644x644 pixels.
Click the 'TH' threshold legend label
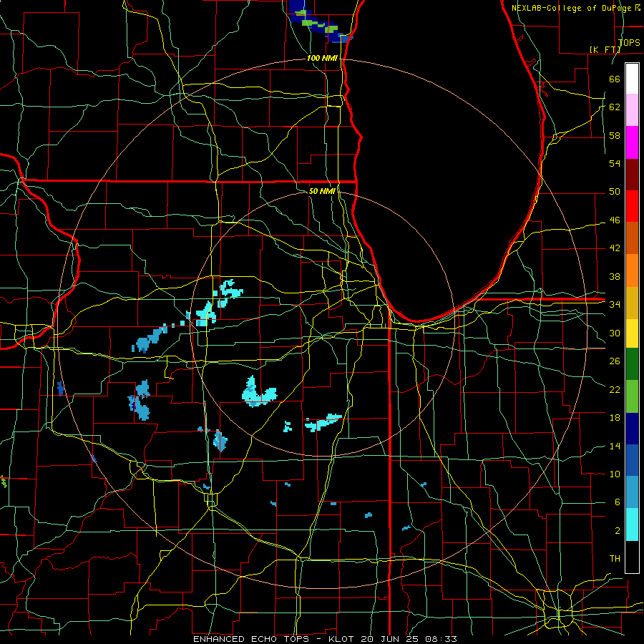coord(615,559)
